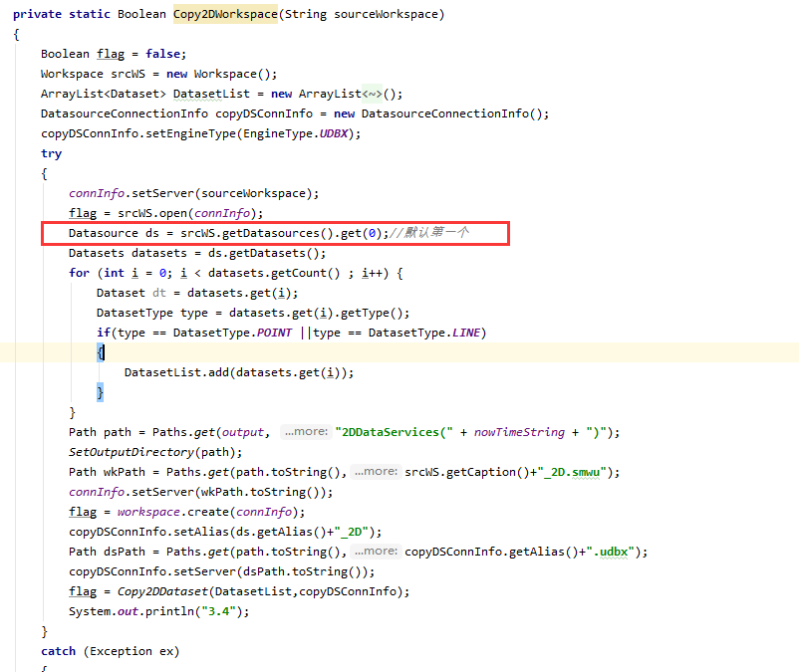This screenshot has width=799, height=672.
Task: Click the DatasetList variable in ArrayList declaration
Action: tap(211, 95)
